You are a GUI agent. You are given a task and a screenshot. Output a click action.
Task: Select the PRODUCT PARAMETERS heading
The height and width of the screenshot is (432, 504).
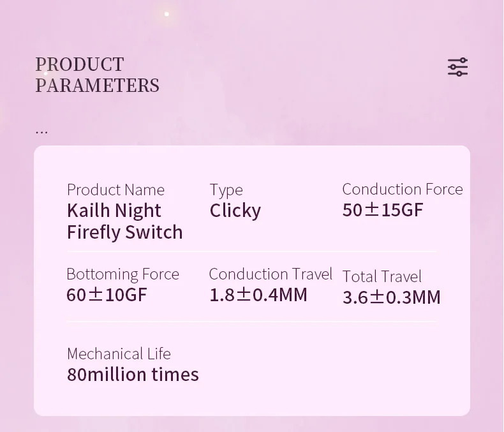97,75
